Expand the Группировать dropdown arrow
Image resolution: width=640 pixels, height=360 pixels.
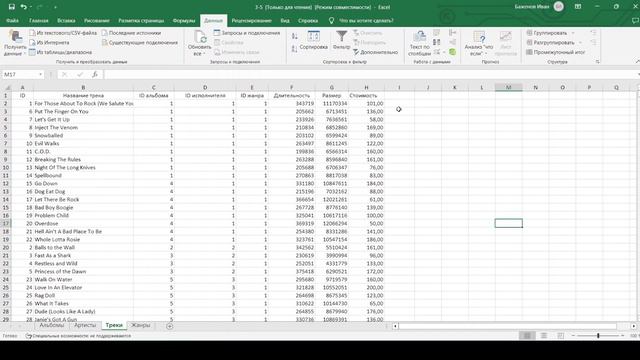pyautogui.click(x=573, y=33)
